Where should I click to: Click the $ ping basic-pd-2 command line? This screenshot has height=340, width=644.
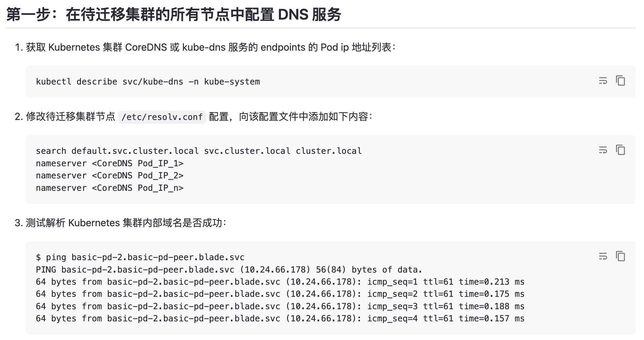coord(140,257)
